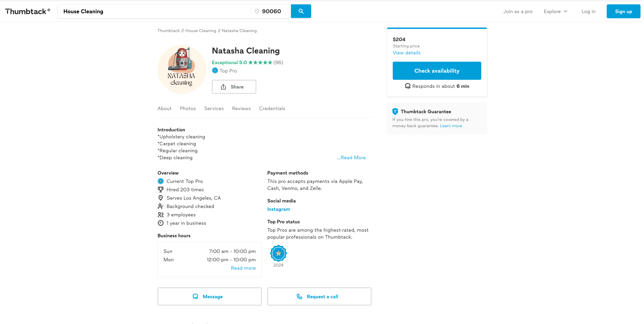The height and width of the screenshot is (324, 644).
Task: Click the Message button
Action: pyautogui.click(x=209, y=296)
